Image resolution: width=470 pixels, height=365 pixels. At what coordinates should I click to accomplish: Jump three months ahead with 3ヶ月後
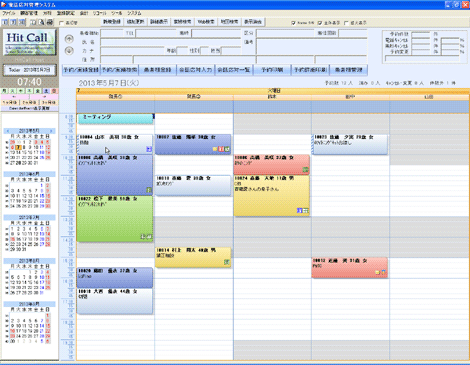pos(49,102)
